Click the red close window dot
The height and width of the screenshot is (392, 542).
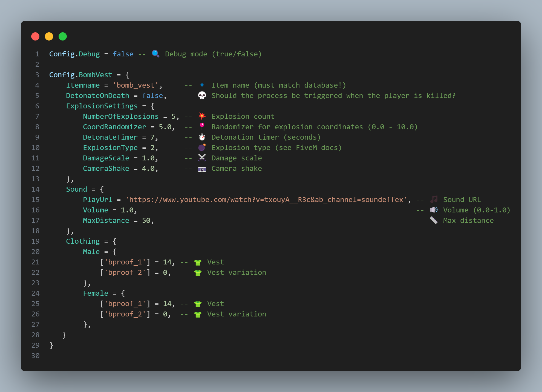click(x=35, y=36)
